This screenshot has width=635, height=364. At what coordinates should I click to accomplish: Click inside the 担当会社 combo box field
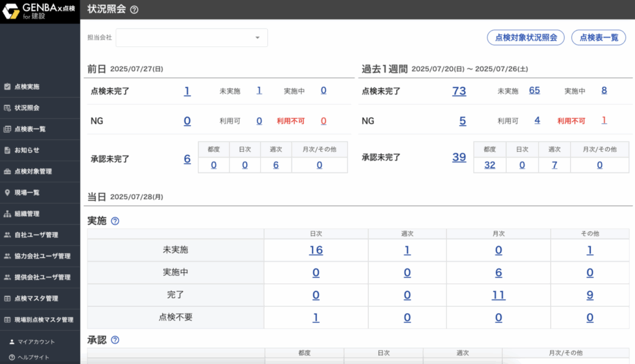[192, 38]
